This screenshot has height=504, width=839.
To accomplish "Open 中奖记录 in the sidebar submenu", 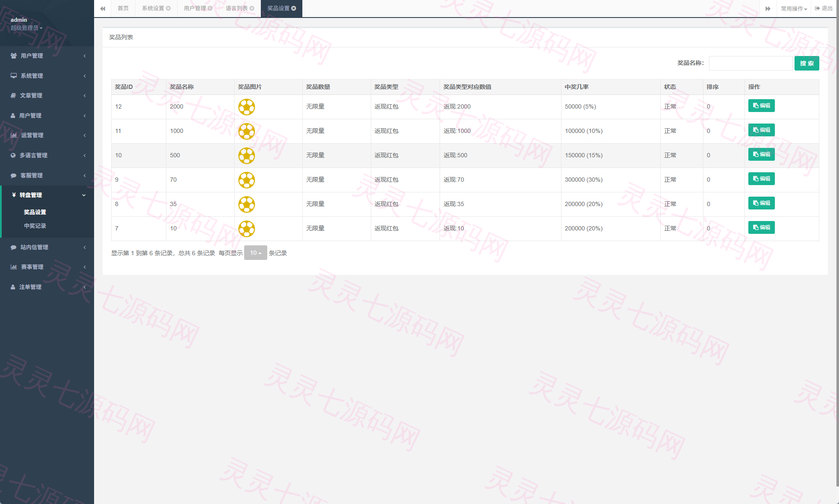I will (x=35, y=226).
